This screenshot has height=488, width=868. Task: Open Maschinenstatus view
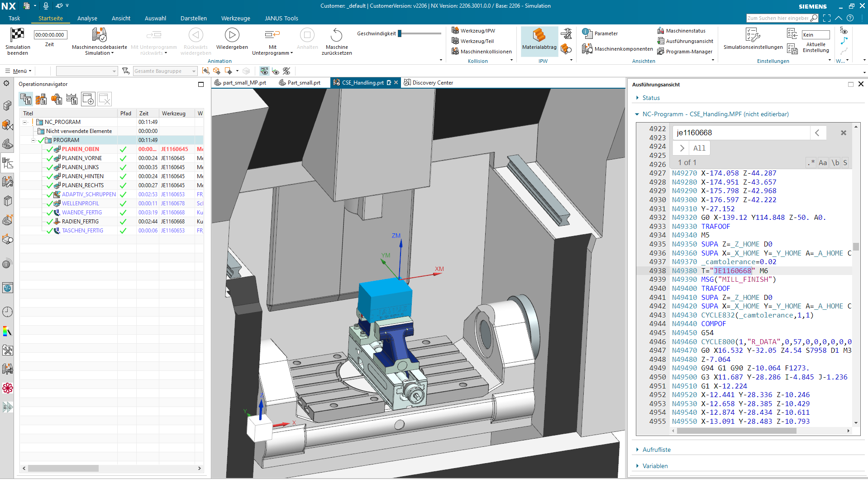coord(681,31)
